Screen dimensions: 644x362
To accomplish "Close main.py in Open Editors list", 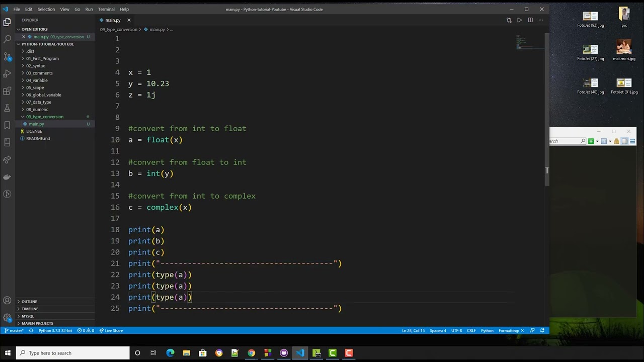I will click(x=24, y=37).
